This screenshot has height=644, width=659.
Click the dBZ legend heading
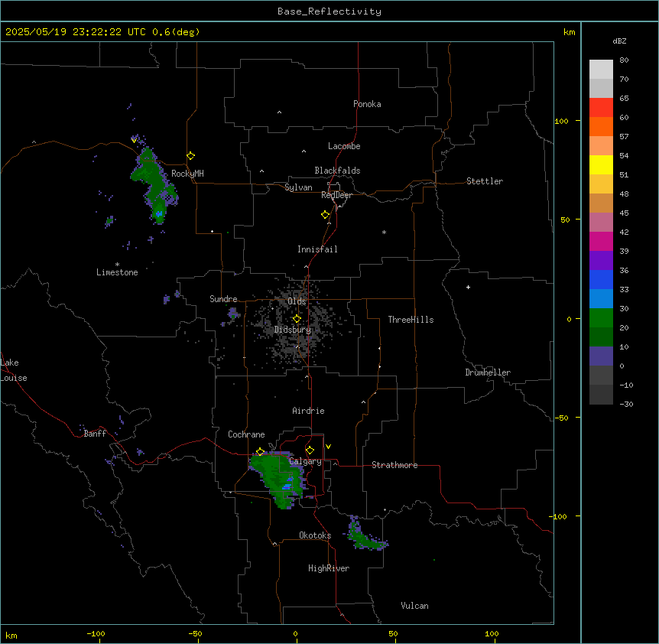pyautogui.click(x=619, y=41)
